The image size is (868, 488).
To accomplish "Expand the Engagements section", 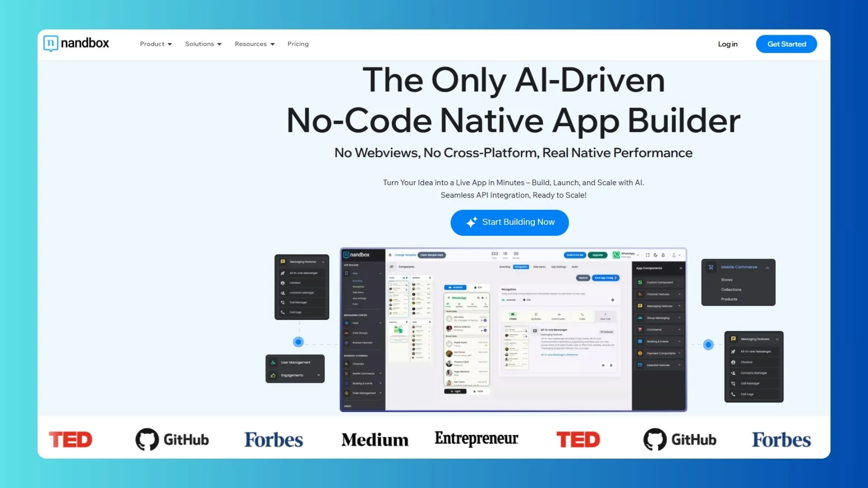I will click(x=318, y=375).
